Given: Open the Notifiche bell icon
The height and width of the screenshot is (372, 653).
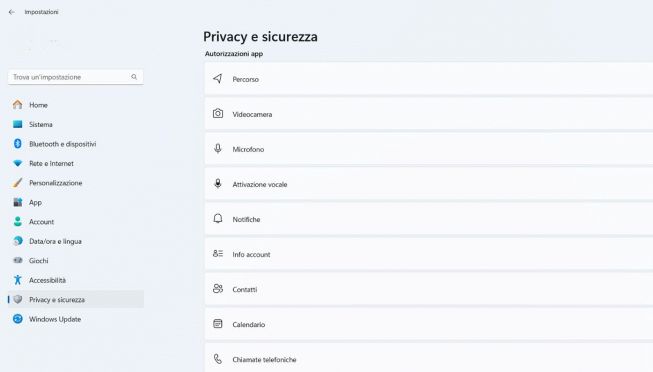Looking at the screenshot, I should 218,219.
